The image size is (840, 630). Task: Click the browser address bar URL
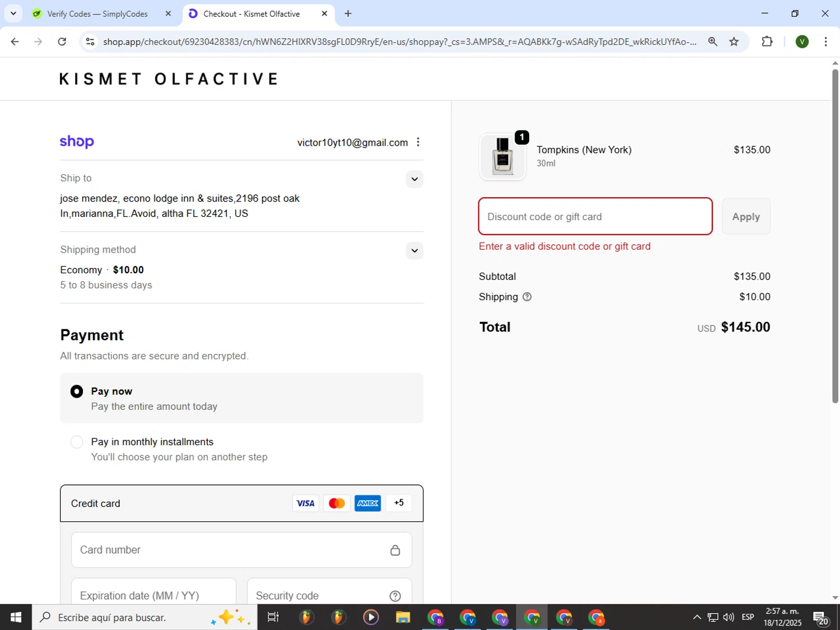tap(400, 41)
